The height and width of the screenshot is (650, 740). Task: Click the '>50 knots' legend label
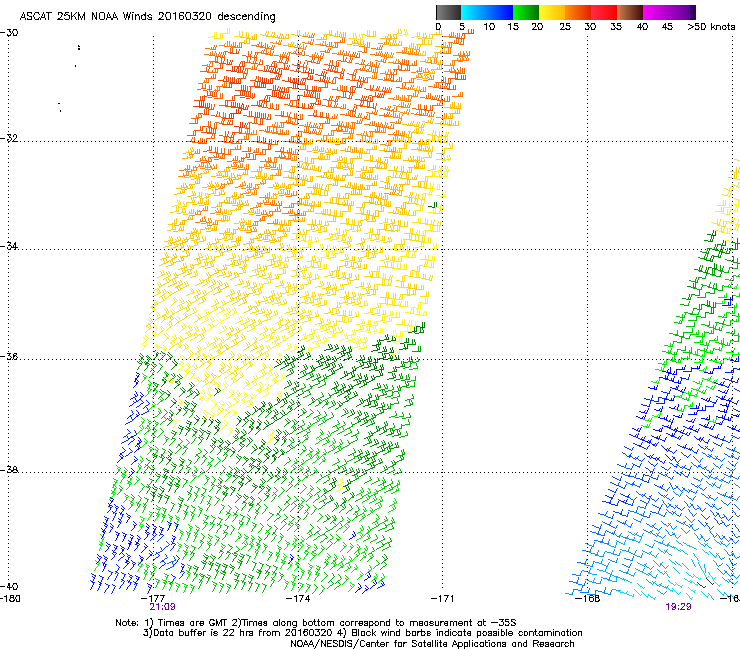tap(712, 27)
